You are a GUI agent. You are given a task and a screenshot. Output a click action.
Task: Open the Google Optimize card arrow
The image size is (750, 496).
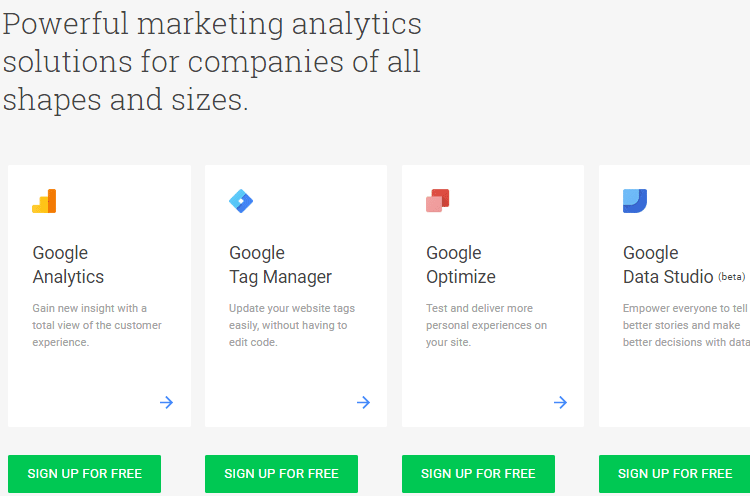(560, 402)
